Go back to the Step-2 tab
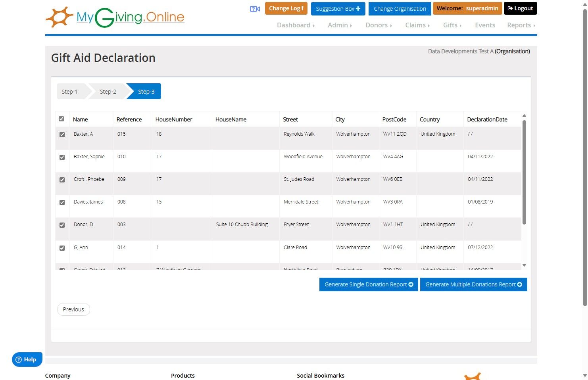The image size is (588, 380). (x=108, y=91)
